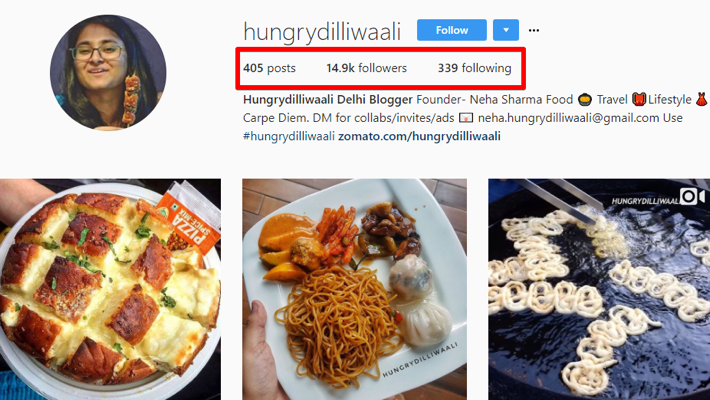The image size is (710, 400).
Task: Select the neha.hungrydilliwaali@gmail.com email text
Action: (568, 118)
